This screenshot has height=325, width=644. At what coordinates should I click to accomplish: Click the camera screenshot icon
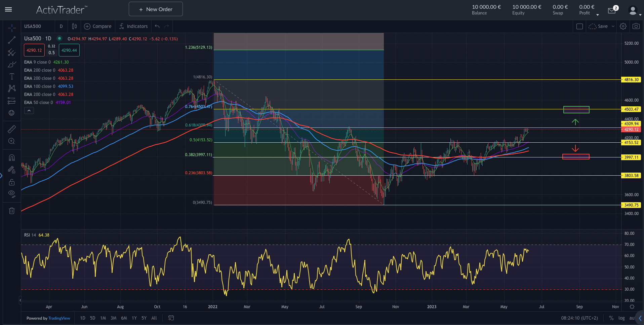click(x=636, y=26)
